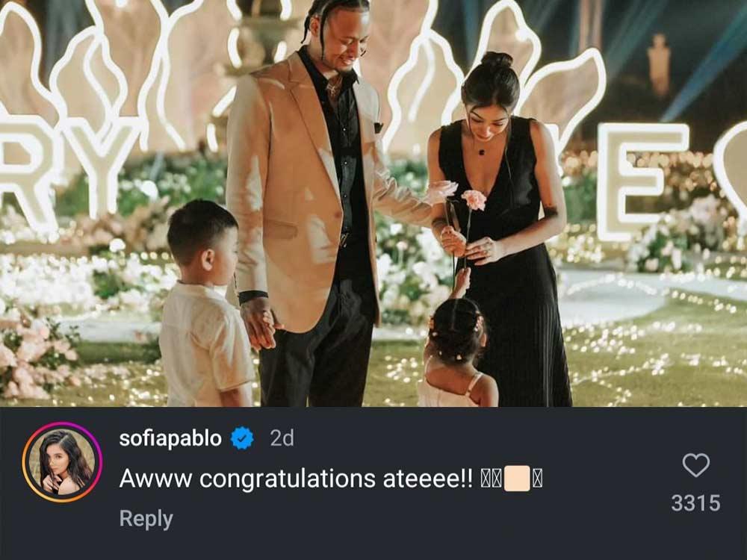Screen dimensions: 747x560
Task: Click the woman's hair bun
Action: [x=496, y=60]
